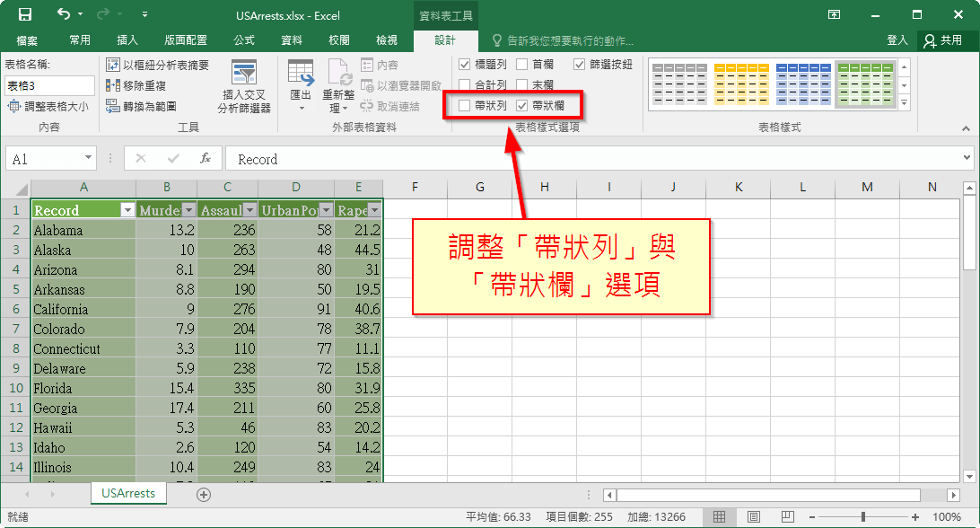Switch to the 插入 ribbon tab
The width and height of the screenshot is (980, 528).
(127, 40)
